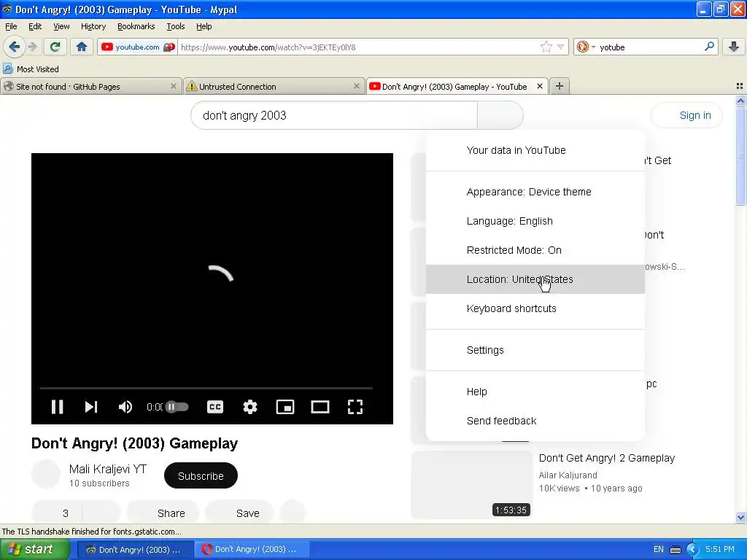Open the video player settings gear
This screenshot has height=560, width=747.
tap(250, 407)
